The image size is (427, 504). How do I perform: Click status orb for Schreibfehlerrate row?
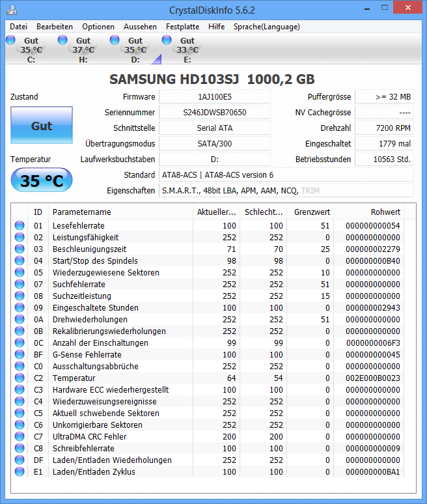[20, 449]
